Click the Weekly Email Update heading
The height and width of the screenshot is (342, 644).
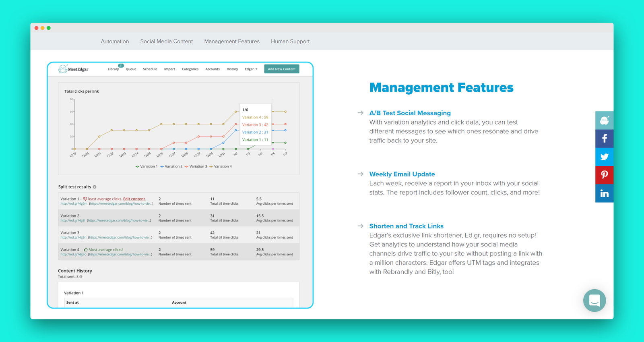point(402,174)
